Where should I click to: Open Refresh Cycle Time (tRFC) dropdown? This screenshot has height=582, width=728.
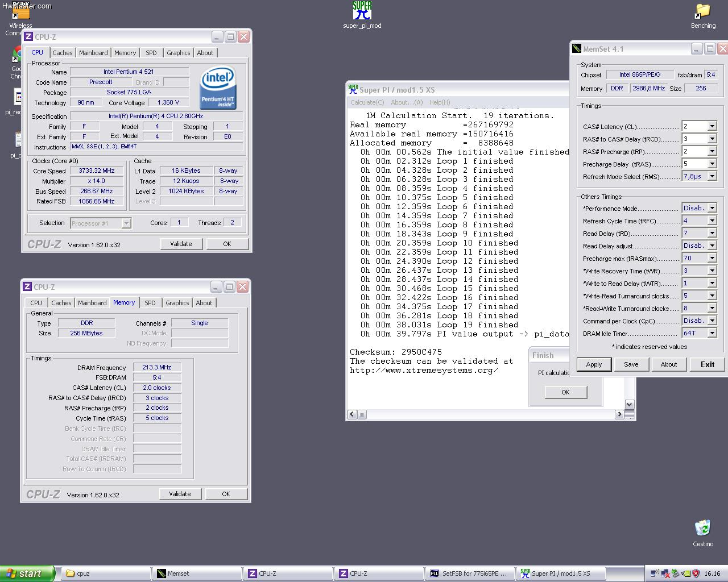(x=712, y=221)
